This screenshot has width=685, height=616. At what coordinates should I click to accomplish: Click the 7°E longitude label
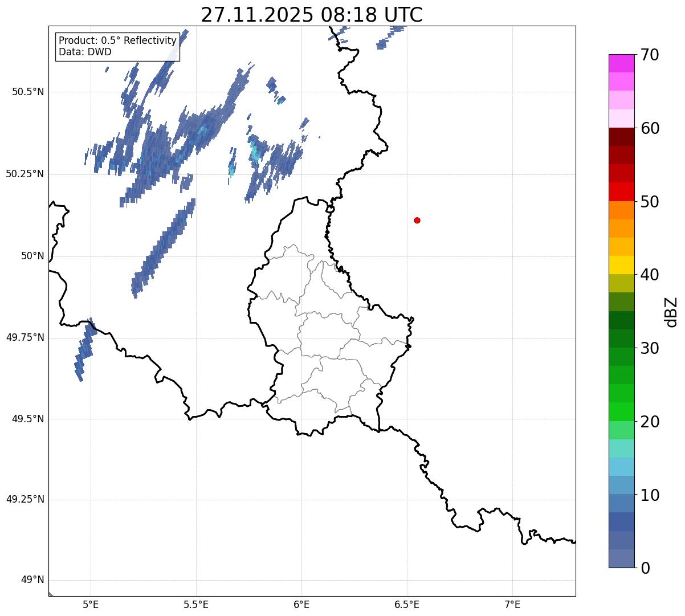[x=512, y=605]
